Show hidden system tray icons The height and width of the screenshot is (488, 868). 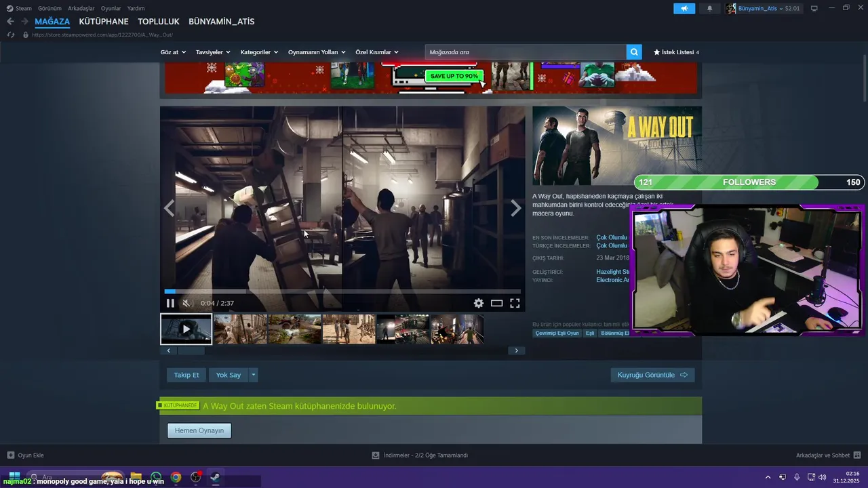pyautogui.click(x=768, y=477)
